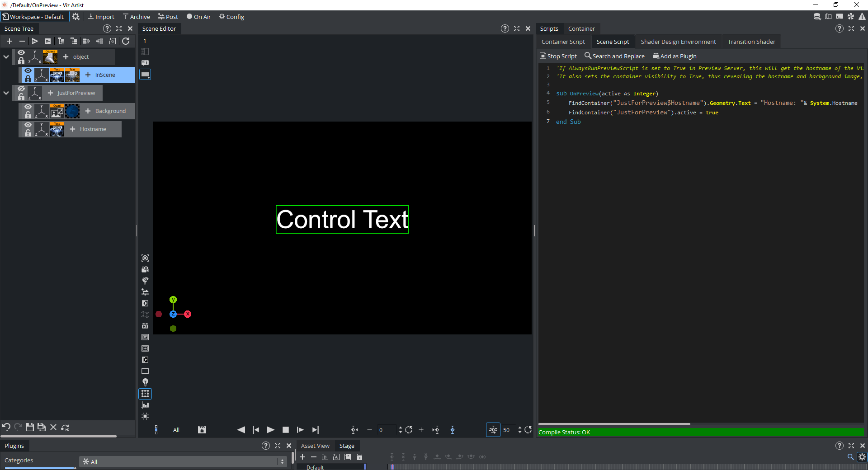Click the refresh icon in Scene Tree toolbar
This screenshot has height=470, width=868.
126,41
